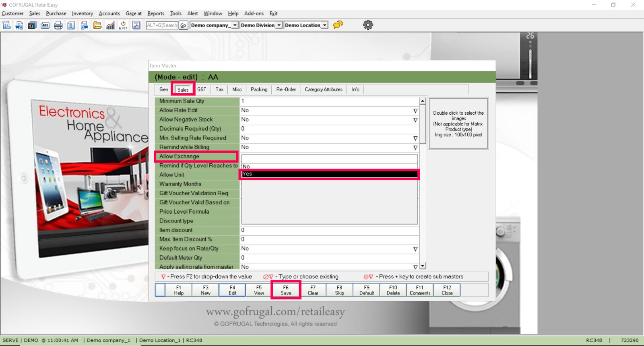
Task: Open the Reports menu
Action: 156,14
